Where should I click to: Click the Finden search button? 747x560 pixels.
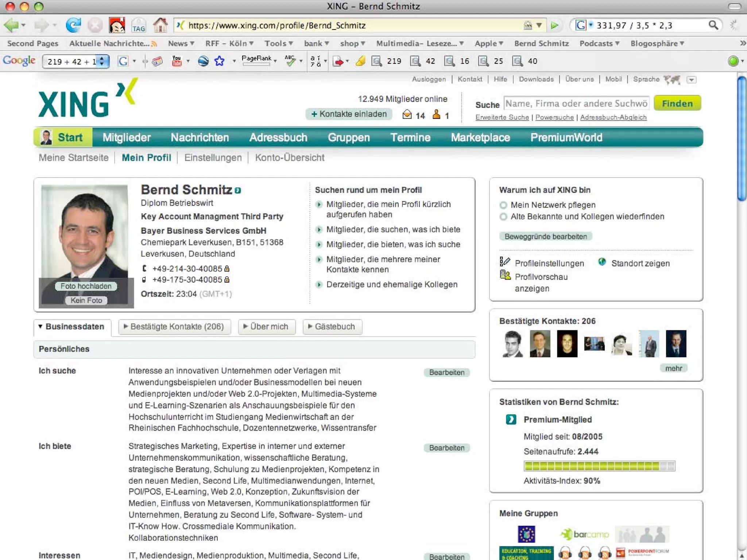point(677,104)
